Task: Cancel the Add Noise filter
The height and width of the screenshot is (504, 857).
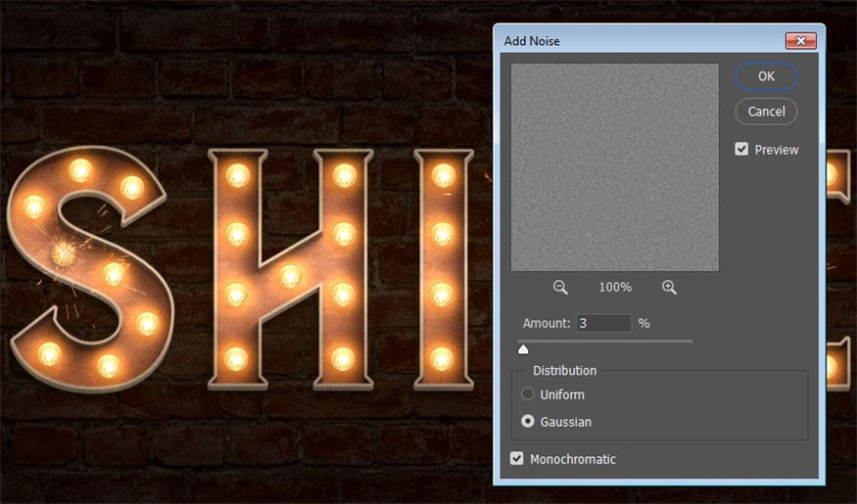Action: [766, 112]
